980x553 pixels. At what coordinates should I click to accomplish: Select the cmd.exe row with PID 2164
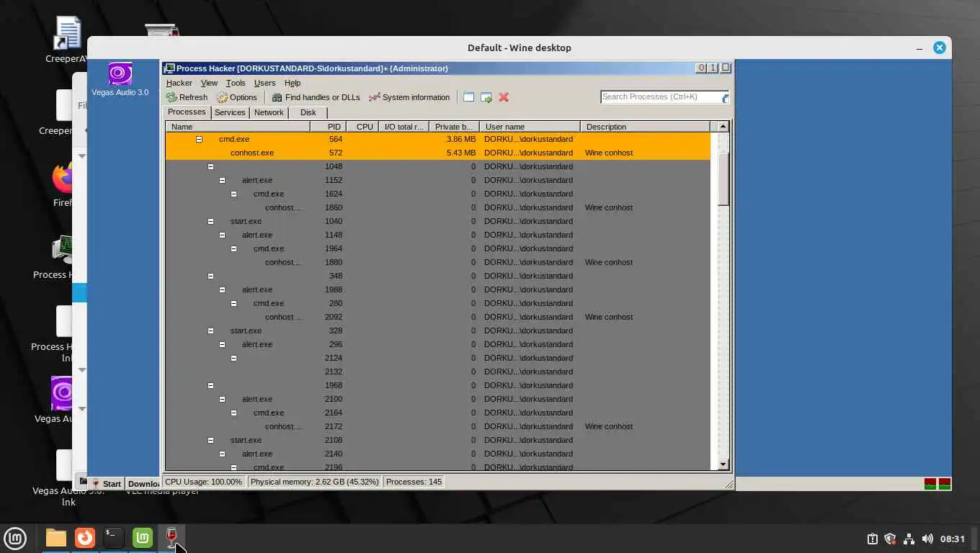[x=437, y=413]
